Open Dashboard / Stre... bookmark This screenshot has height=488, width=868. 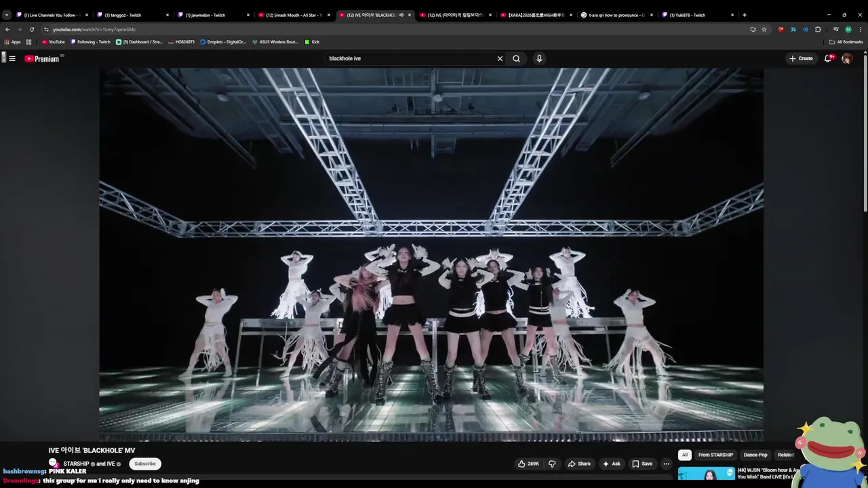click(x=139, y=42)
